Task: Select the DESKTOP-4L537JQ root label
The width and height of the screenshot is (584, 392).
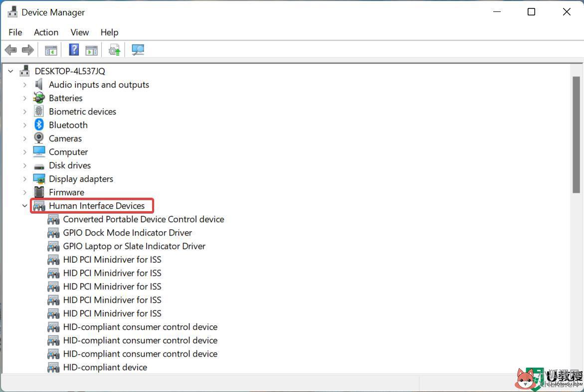Action: point(70,71)
